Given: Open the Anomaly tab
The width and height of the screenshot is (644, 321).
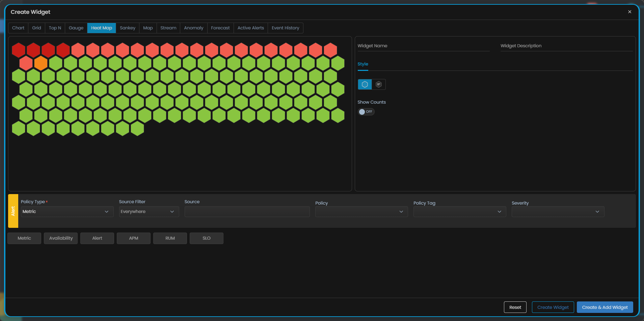Looking at the screenshot, I should (194, 28).
